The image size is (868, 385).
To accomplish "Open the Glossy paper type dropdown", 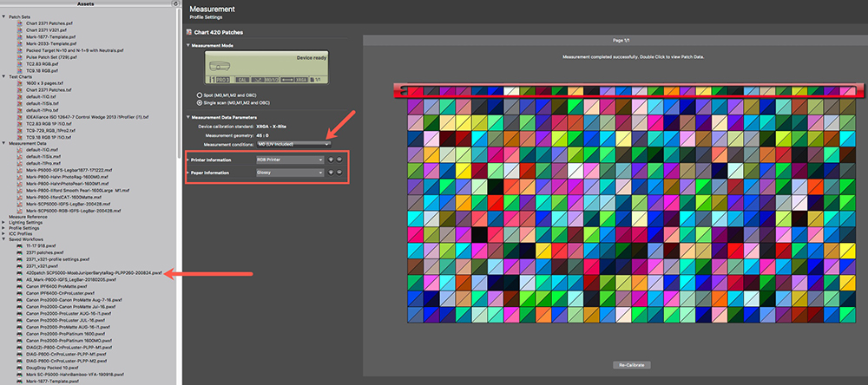I will tap(289, 172).
